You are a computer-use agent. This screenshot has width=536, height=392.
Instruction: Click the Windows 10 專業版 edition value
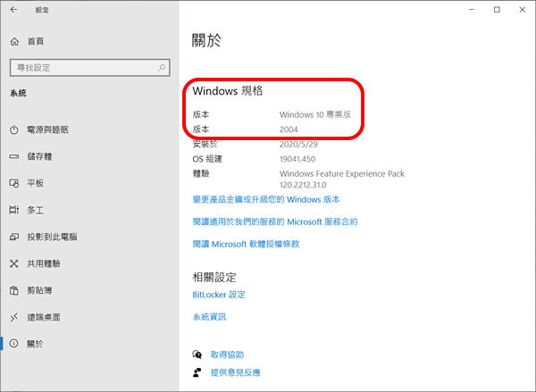pos(315,114)
